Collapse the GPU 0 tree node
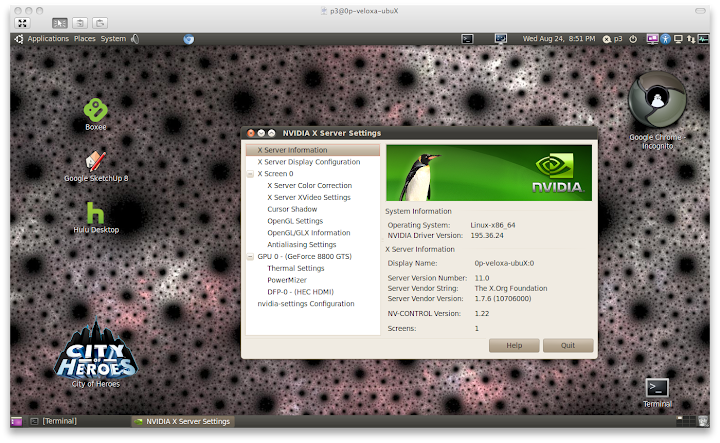The height and width of the screenshot is (443, 720). click(x=251, y=257)
